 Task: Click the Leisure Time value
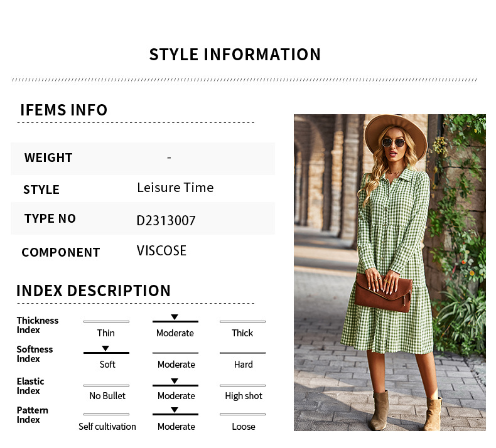tap(176, 188)
